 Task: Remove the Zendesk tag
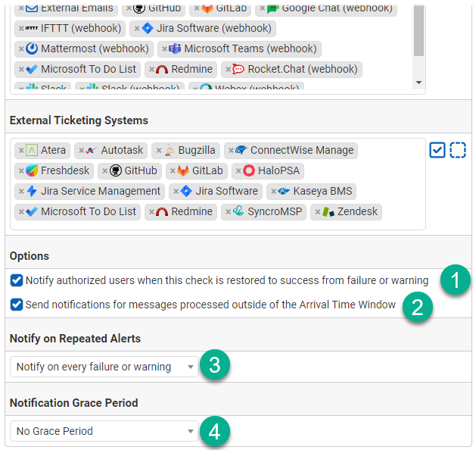[318, 212]
